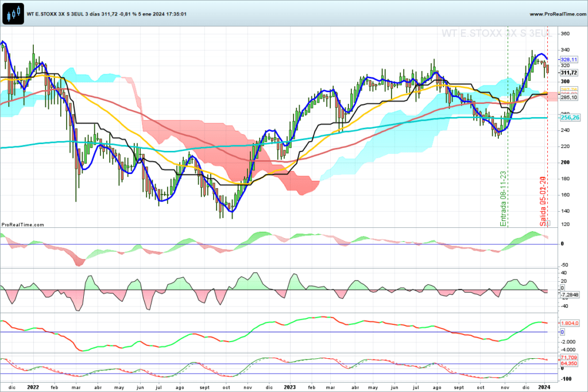The width and height of the screenshot is (588, 392).
Task: Click the black 311,72 last price label
Action: (x=569, y=73)
